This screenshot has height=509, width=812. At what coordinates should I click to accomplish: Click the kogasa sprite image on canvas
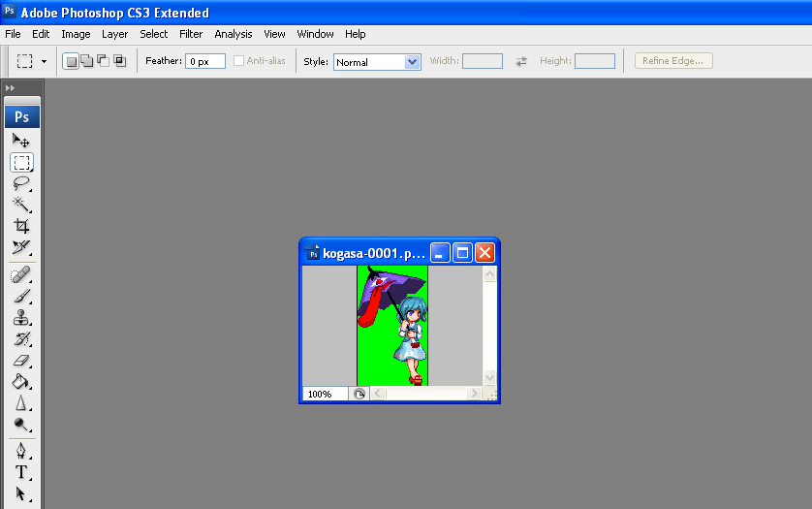392,326
